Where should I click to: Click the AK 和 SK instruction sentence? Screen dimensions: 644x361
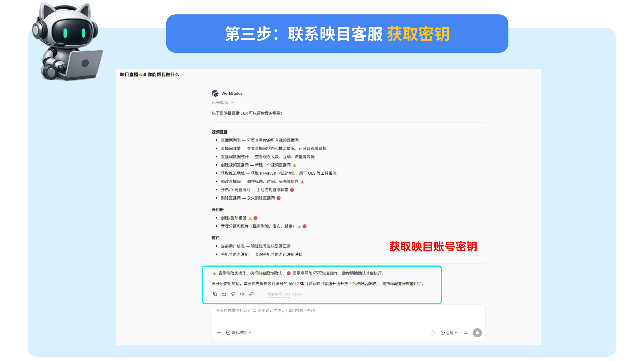click(x=318, y=284)
